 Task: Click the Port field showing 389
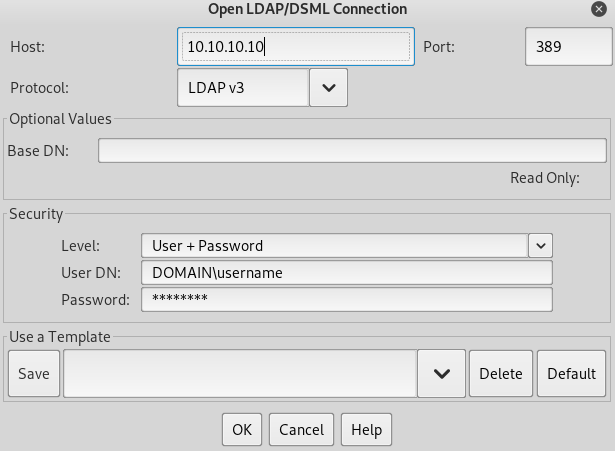pos(564,47)
